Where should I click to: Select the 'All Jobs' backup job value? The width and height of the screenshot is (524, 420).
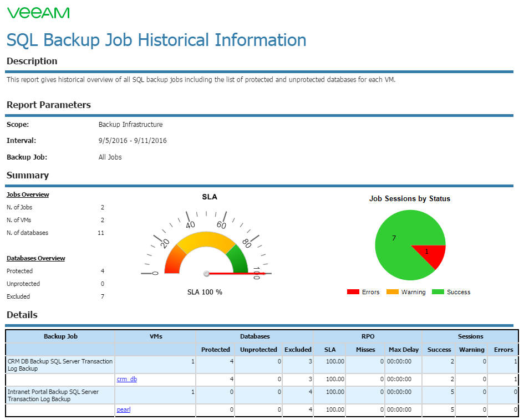pos(110,157)
